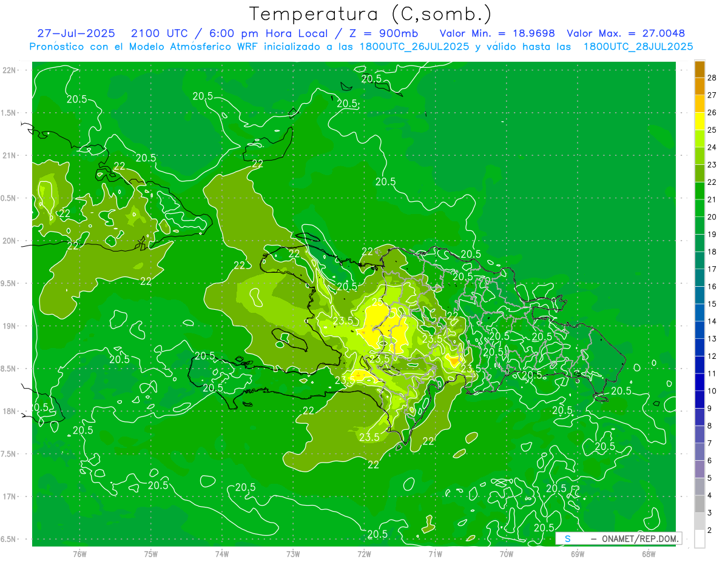The image size is (728, 562).
Task: Click the 70W longitude axis label
Action: point(507,554)
